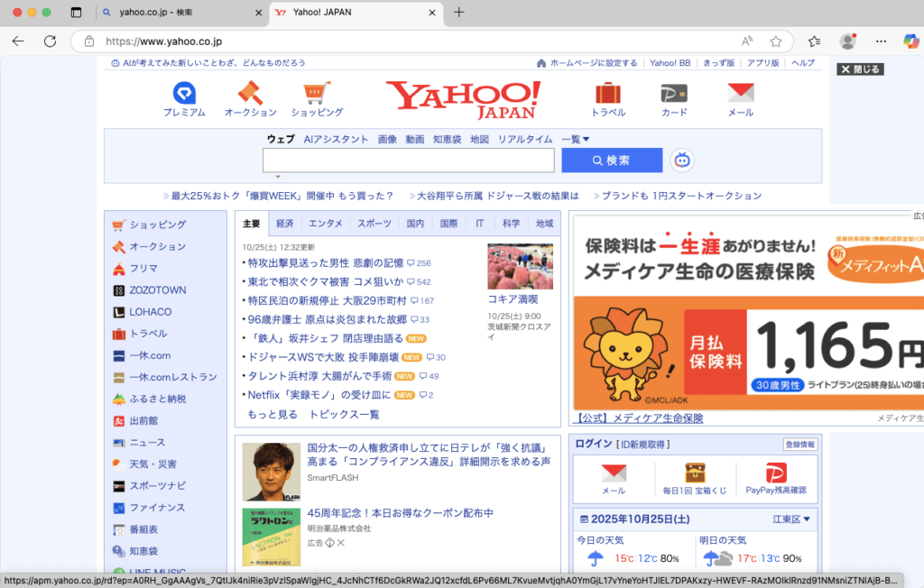
Task: Open the Copilot icon in browser toolbar
Action: [x=910, y=41]
